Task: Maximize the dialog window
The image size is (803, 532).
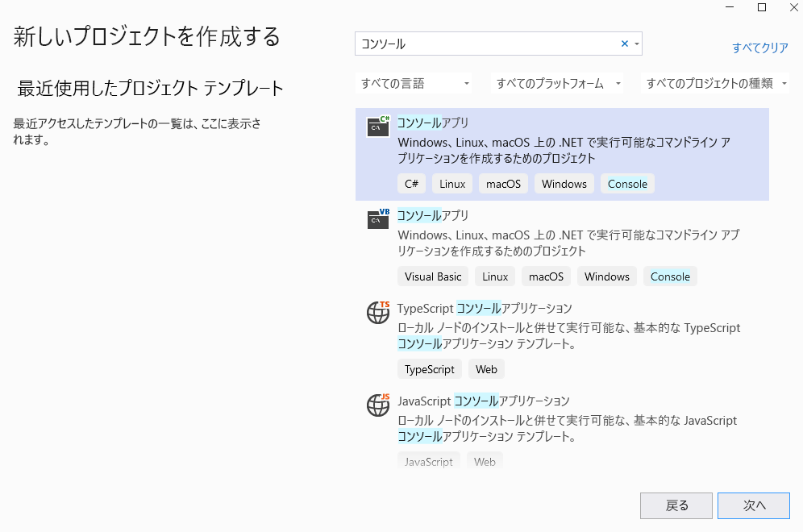Action: pyautogui.click(x=762, y=7)
